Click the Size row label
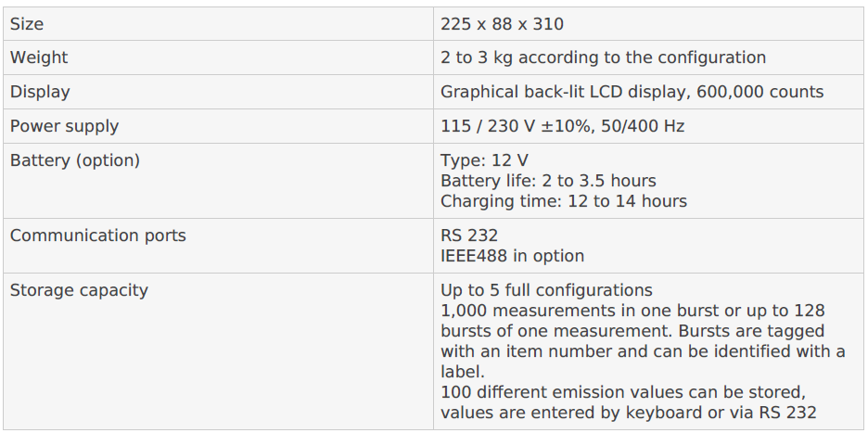 (27, 24)
